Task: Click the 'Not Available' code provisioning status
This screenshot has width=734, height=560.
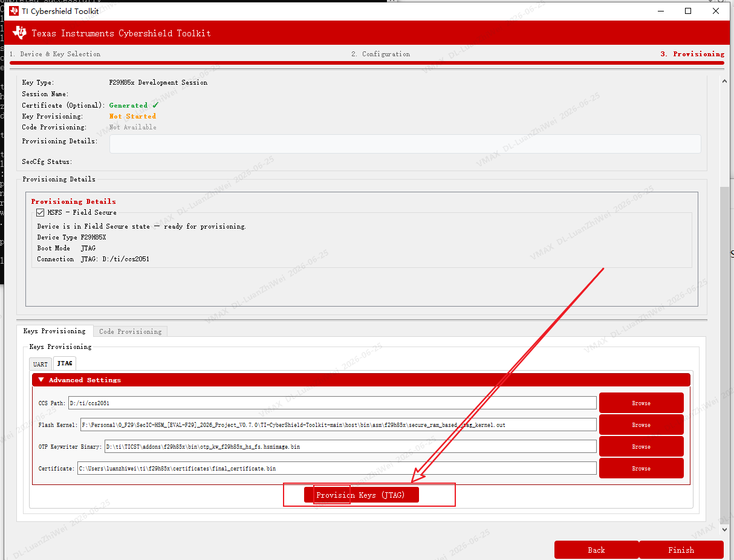Action: point(132,127)
